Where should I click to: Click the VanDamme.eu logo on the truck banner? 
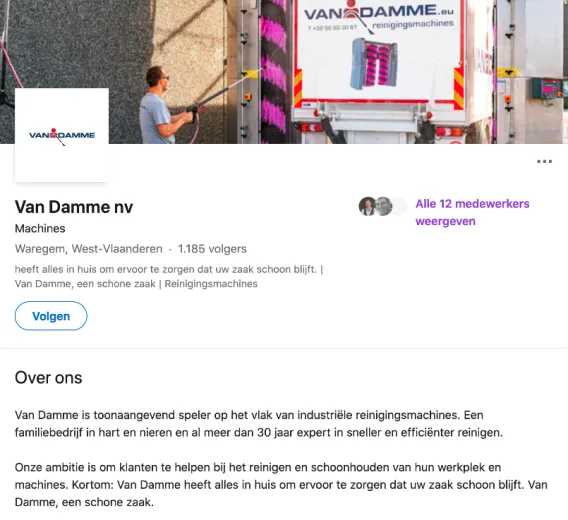[x=379, y=14]
